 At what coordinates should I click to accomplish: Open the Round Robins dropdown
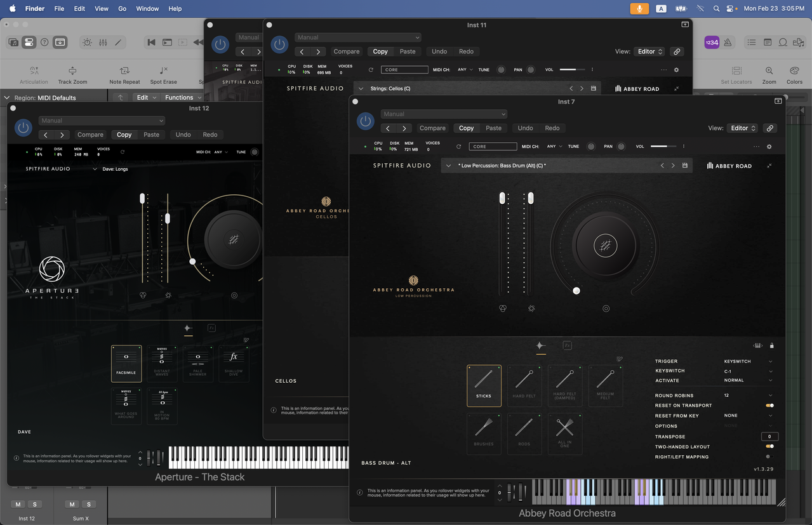click(x=748, y=395)
